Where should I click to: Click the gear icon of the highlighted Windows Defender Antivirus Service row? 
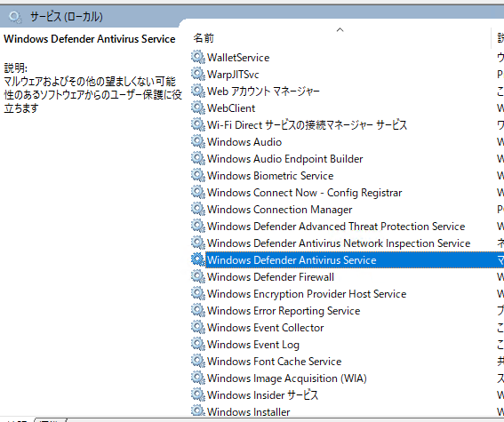click(x=198, y=259)
